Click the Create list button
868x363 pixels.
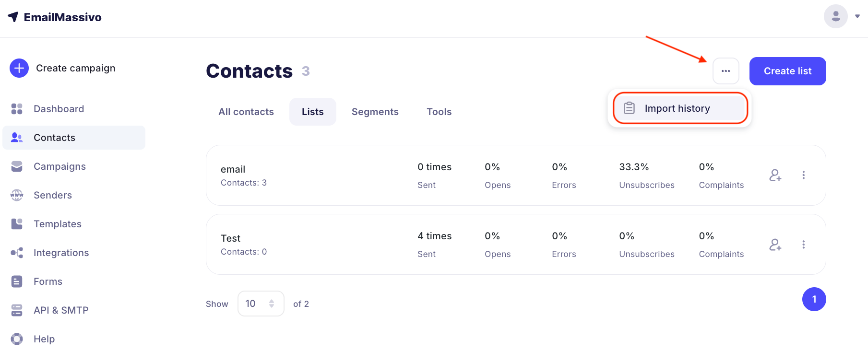tap(787, 71)
